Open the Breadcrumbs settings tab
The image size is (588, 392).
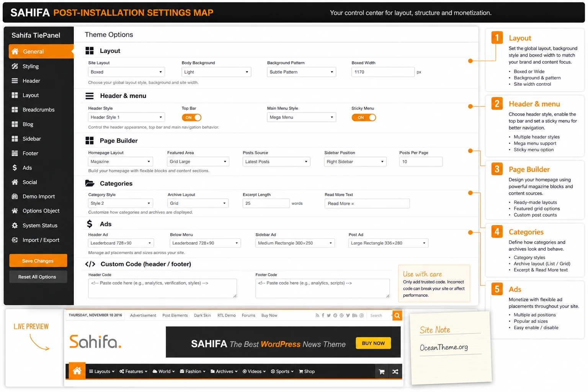click(39, 109)
